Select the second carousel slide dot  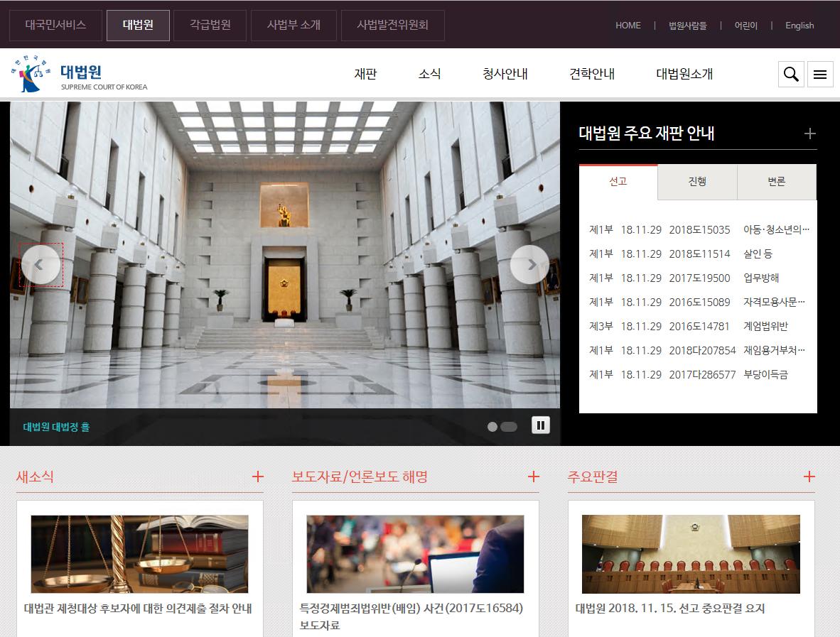(x=509, y=427)
